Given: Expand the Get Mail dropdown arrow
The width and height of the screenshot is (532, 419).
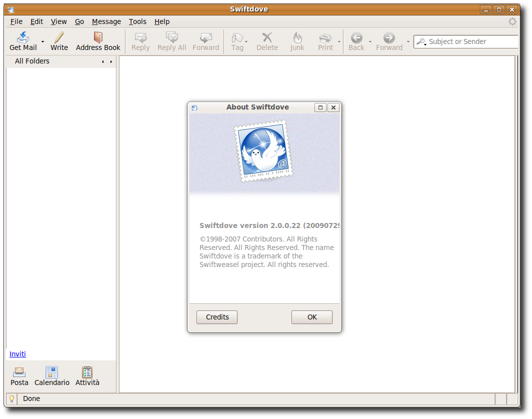Looking at the screenshot, I should 43,41.
